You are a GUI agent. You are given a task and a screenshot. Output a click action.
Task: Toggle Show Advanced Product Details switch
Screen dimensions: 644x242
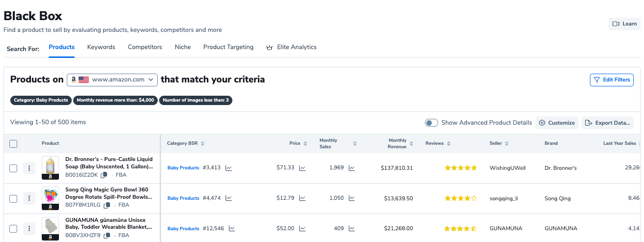point(431,123)
